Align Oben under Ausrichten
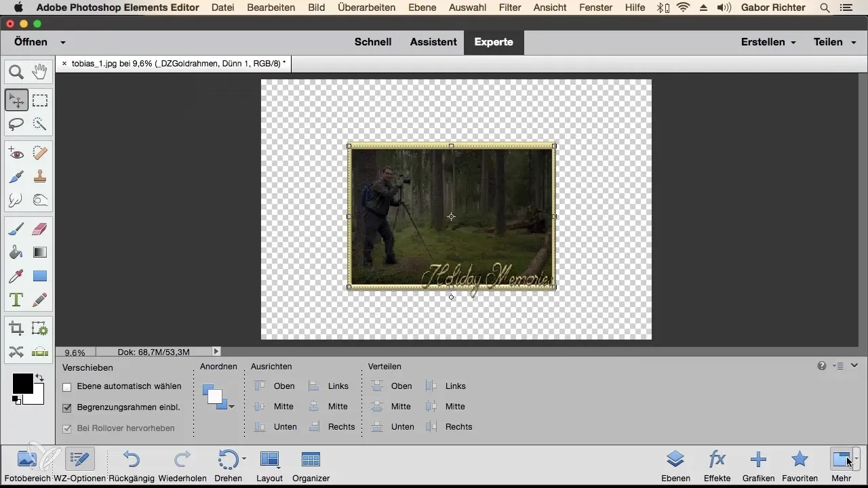This screenshot has height=488, width=868. pos(275,386)
